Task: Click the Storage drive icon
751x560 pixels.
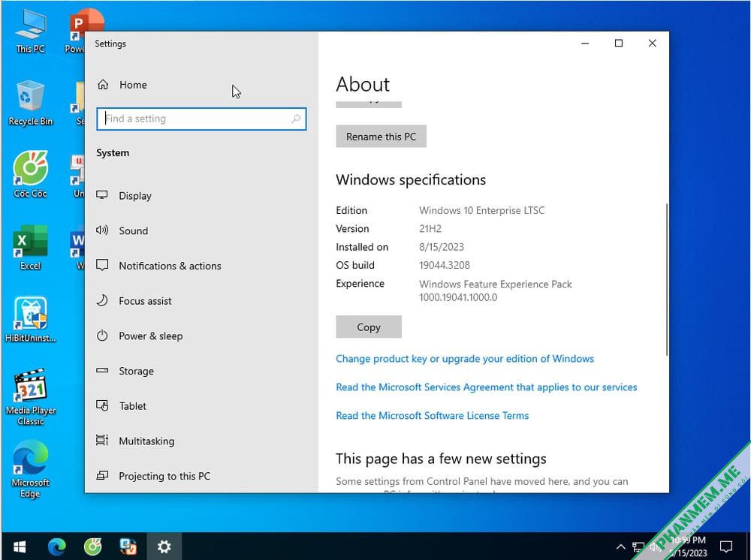Action: point(102,371)
